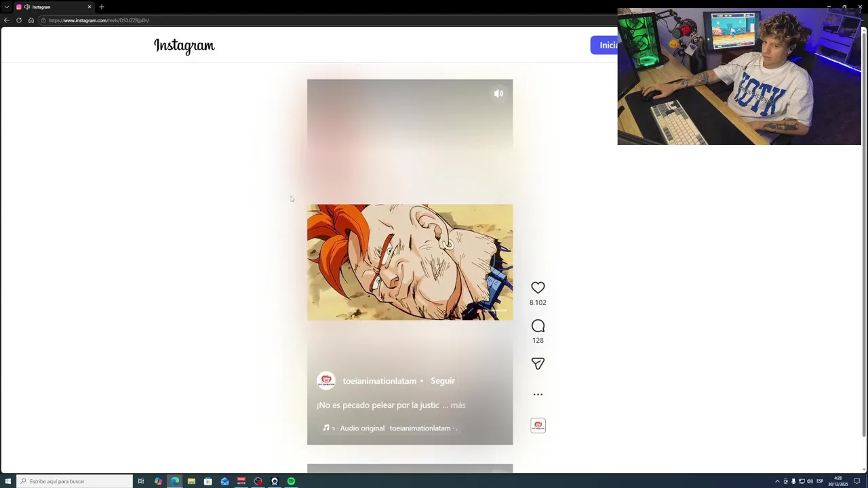Follow the account with Seguir
Screen dimensions: 868x488
(x=443, y=381)
